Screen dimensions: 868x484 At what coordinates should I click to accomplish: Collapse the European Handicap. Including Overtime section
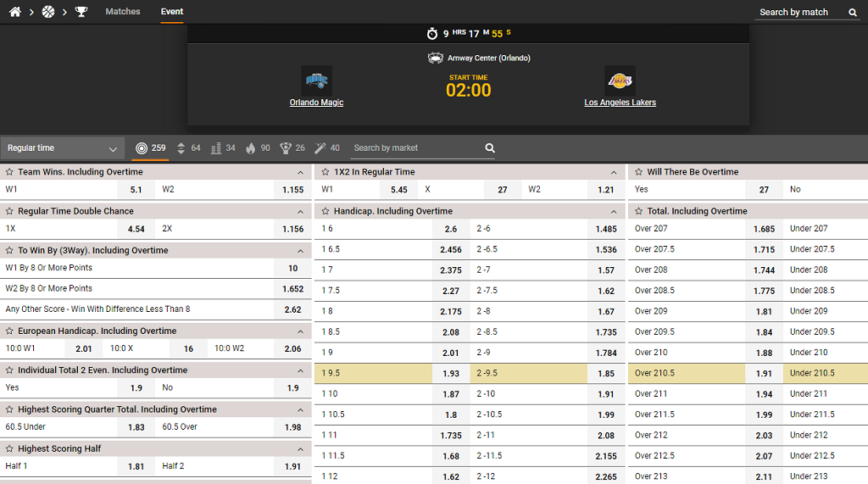pos(301,331)
